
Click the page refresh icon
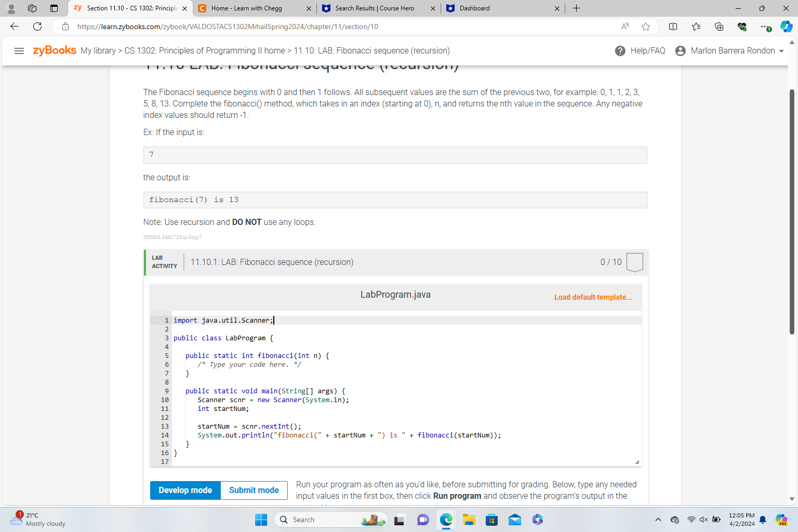coord(36,26)
